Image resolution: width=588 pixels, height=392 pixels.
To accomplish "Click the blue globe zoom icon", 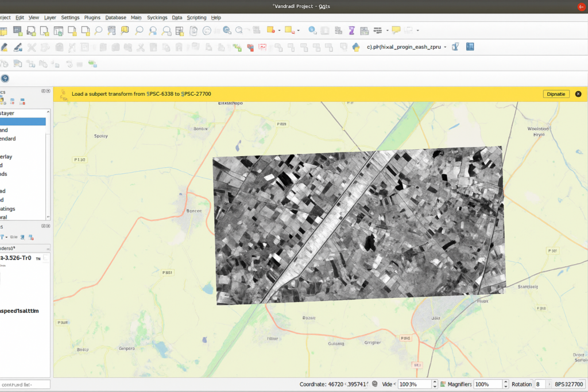I will click(227, 31).
